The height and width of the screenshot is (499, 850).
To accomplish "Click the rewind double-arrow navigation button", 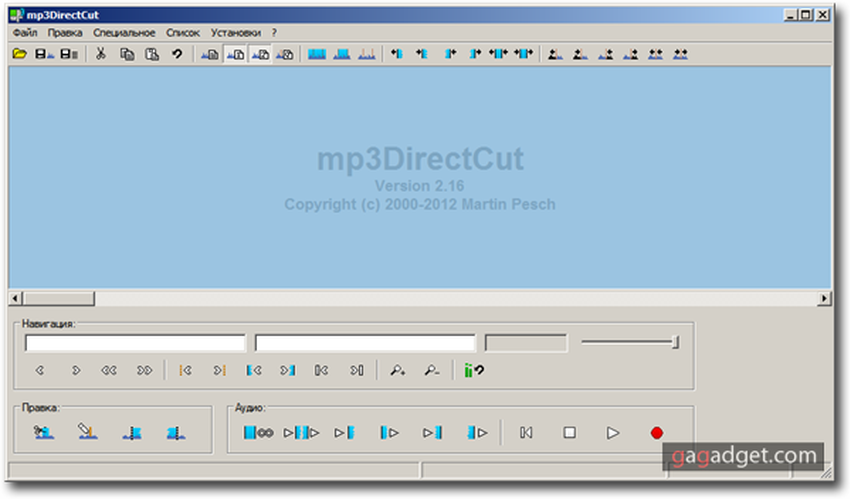I will point(108,371).
